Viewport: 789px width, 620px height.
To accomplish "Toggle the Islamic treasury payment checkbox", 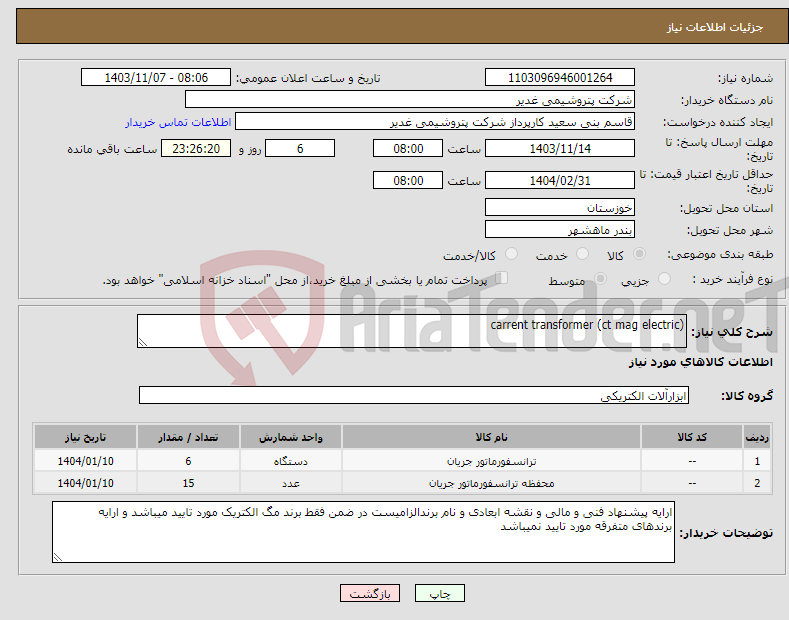I will pyautogui.click(x=502, y=278).
